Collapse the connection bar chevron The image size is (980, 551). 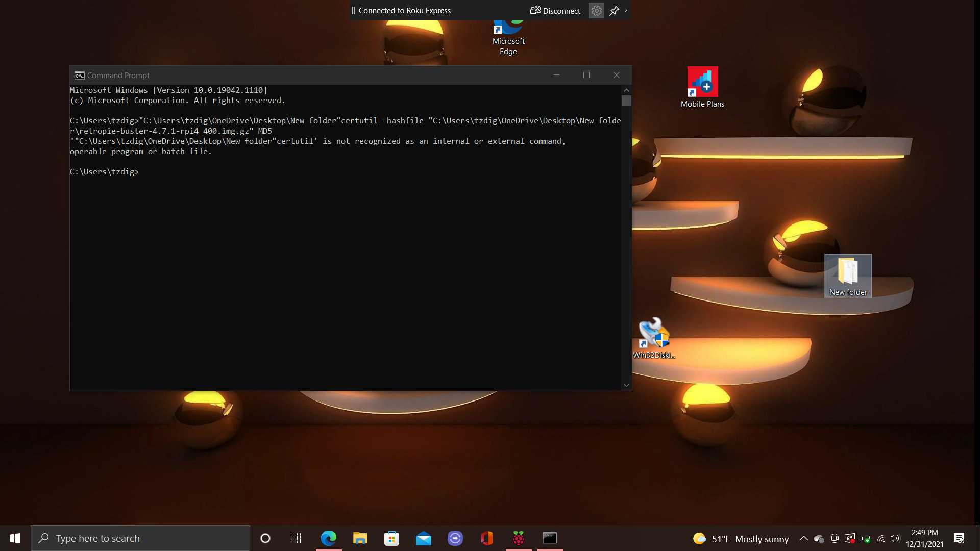pos(626,10)
